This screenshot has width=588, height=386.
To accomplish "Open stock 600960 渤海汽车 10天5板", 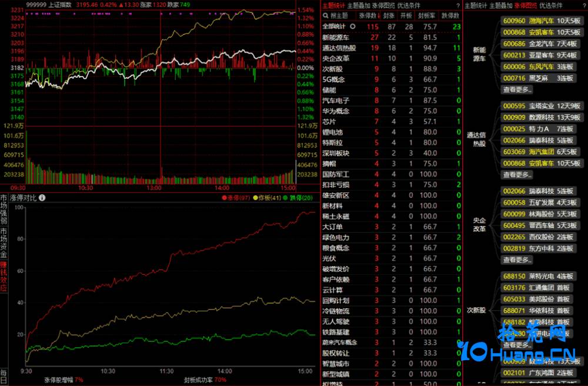I will tap(542, 21).
